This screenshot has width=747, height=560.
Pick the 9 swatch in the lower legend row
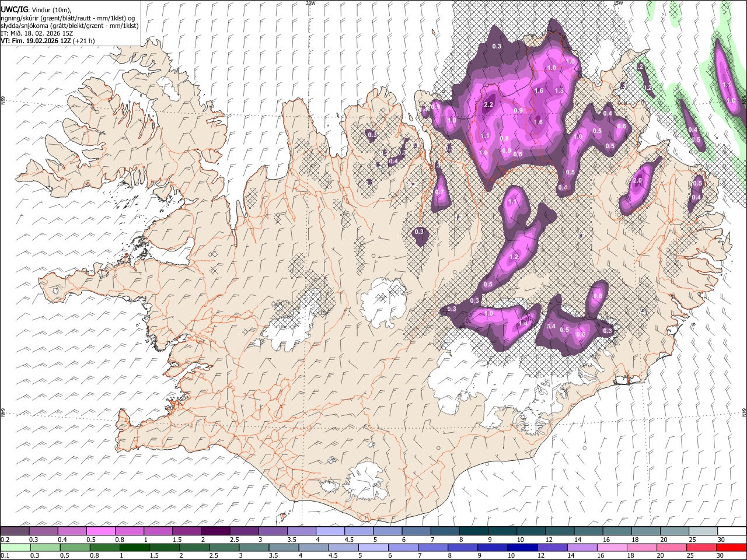tap(492, 547)
